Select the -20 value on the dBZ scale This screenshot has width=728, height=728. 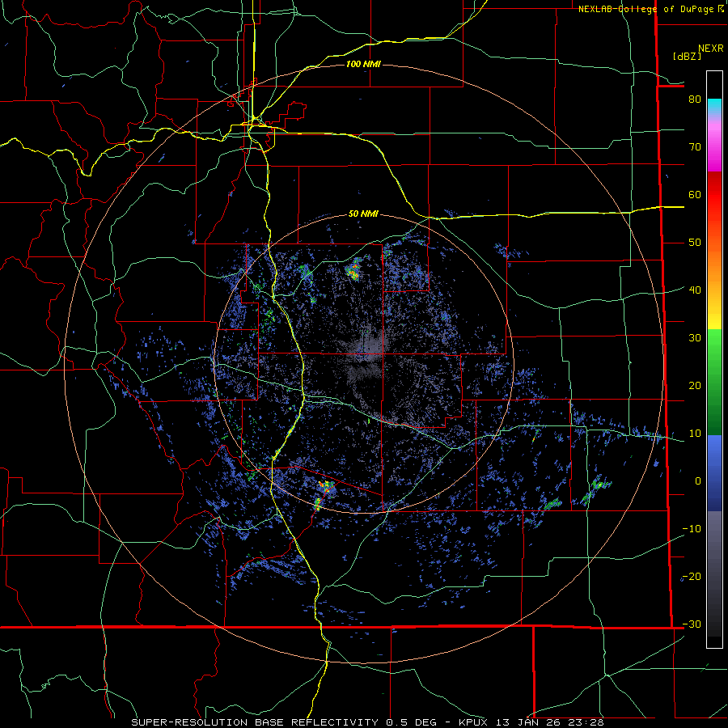(x=692, y=577)
